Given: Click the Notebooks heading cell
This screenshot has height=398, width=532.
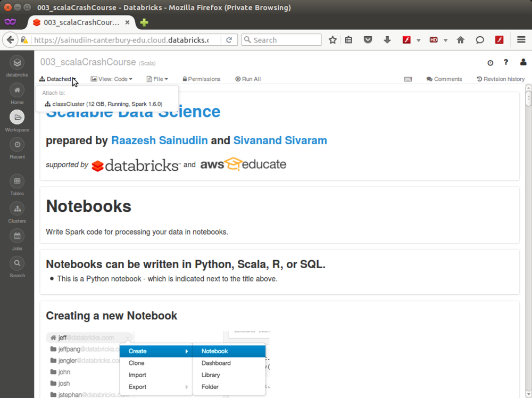Looking at the screenshot, I should [x=88, y=206].
